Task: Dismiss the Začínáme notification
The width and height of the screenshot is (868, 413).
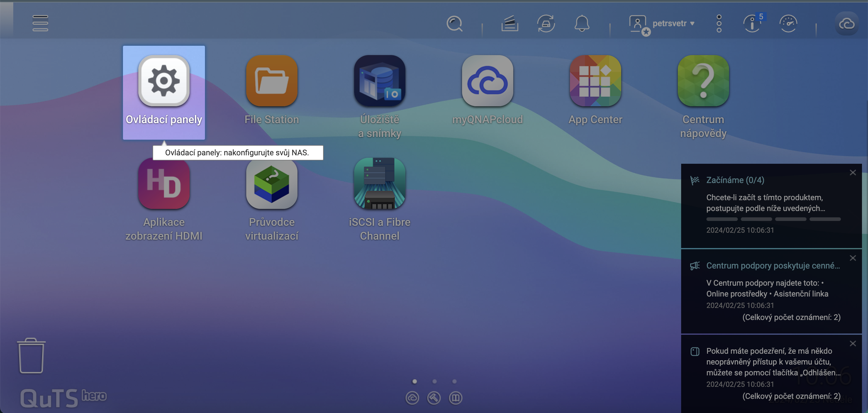Action: [x=853, y=172]
